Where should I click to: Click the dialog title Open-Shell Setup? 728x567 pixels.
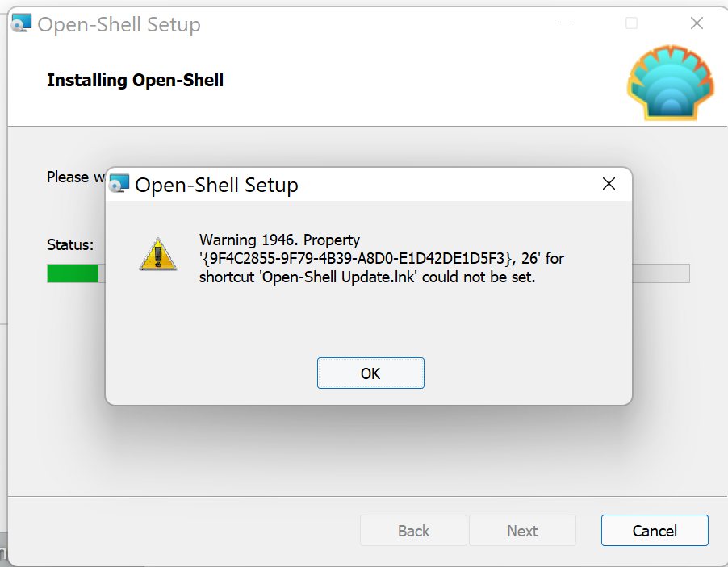pyautogui.click(x=216, y=185)
